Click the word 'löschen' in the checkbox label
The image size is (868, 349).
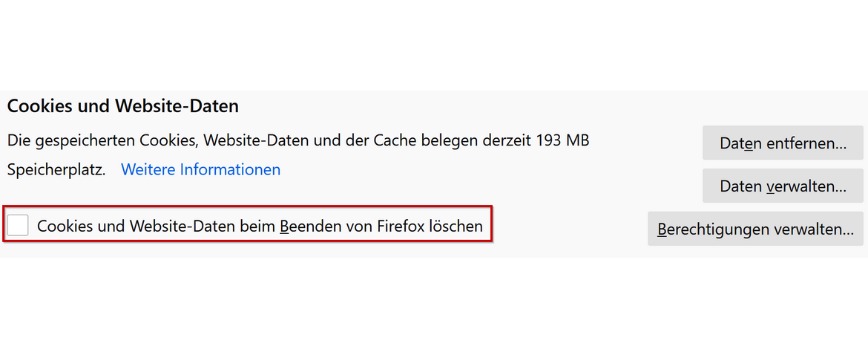coord(456,226)
